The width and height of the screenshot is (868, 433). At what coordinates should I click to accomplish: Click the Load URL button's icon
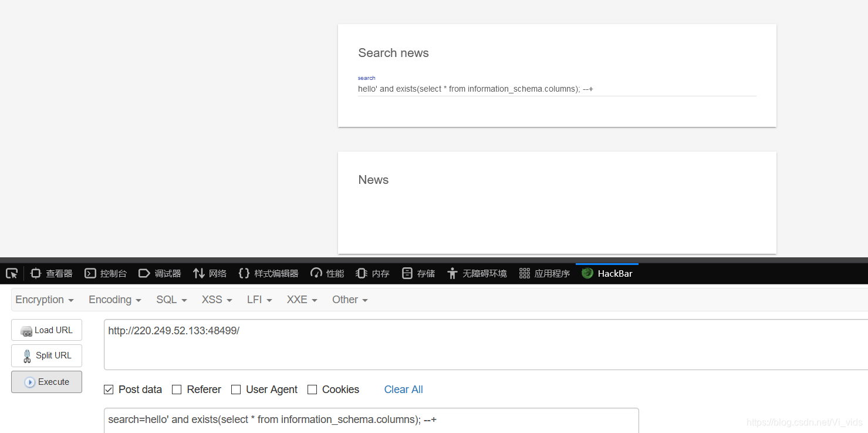pos(26,331)
